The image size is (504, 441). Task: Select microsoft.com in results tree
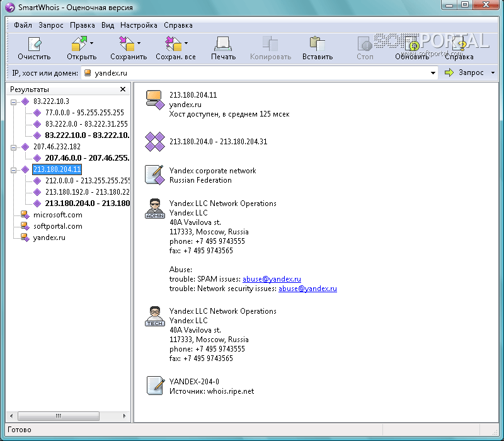58,215
